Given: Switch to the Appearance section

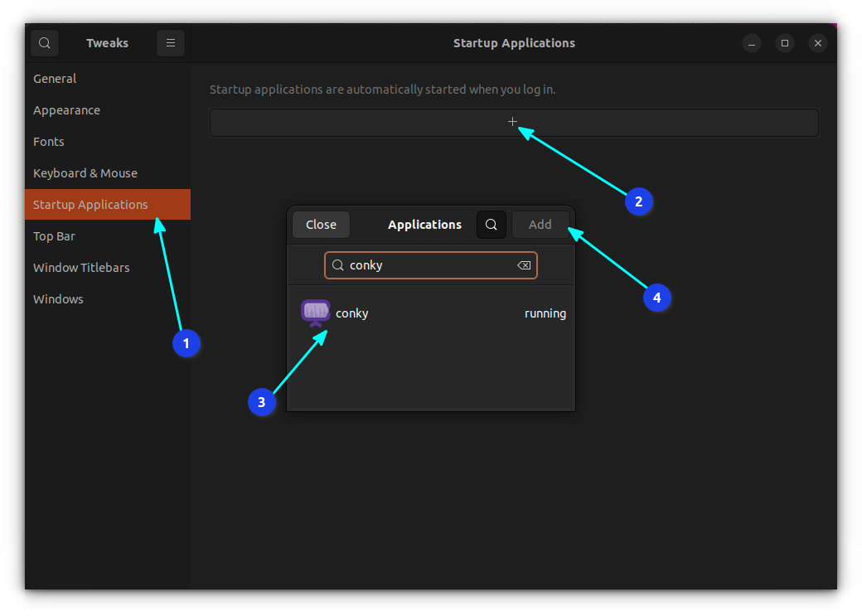Looking at the screenshot, I should 66,109.
